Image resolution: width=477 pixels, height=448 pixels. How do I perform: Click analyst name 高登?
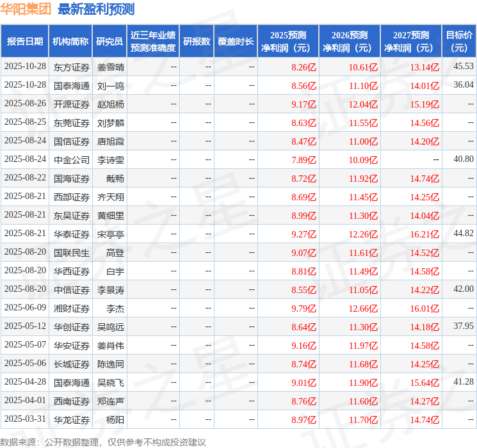click(x=115, y=253)
